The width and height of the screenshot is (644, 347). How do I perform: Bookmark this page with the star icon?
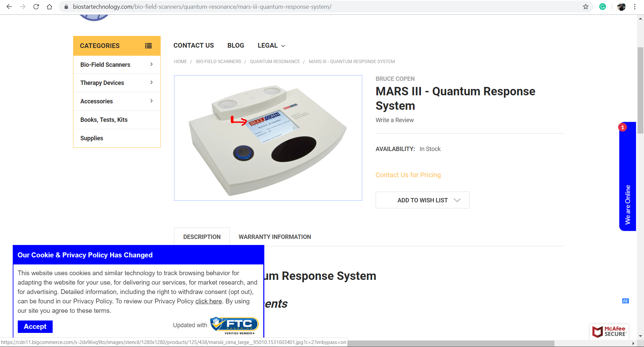tap(586, 7)
